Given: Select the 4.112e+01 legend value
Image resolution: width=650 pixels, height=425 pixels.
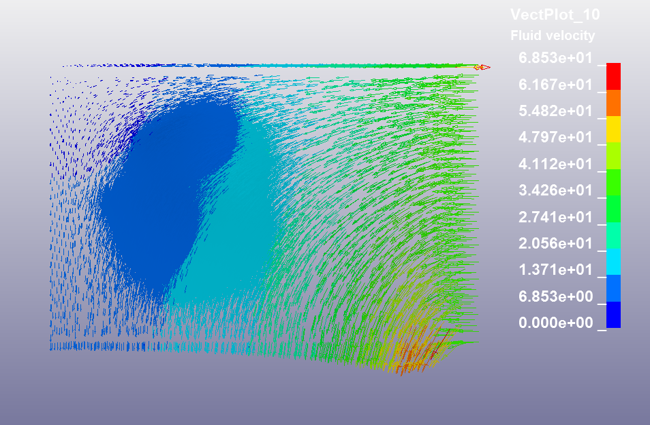Looking at the screenshot, I should pos(555,164).
